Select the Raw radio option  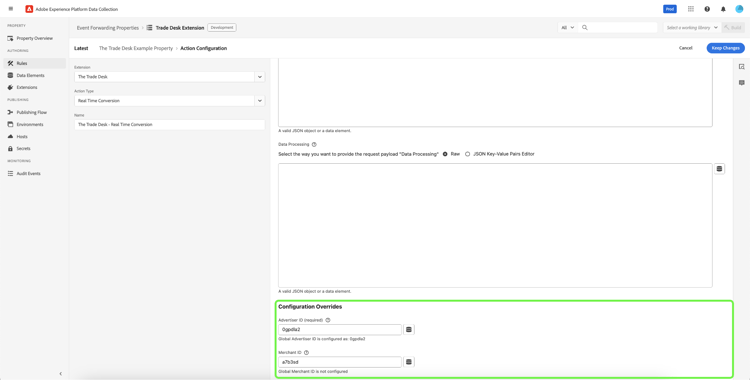(445, 154)
